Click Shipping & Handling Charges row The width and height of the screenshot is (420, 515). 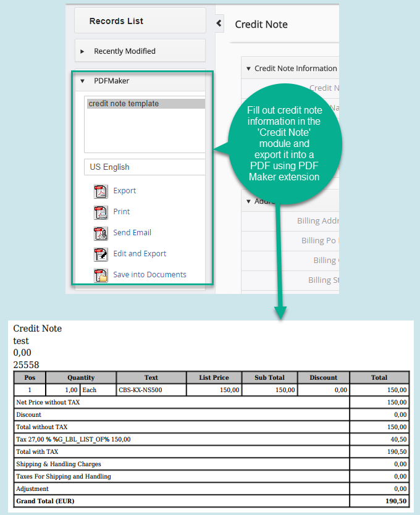(x=211, y=464)
